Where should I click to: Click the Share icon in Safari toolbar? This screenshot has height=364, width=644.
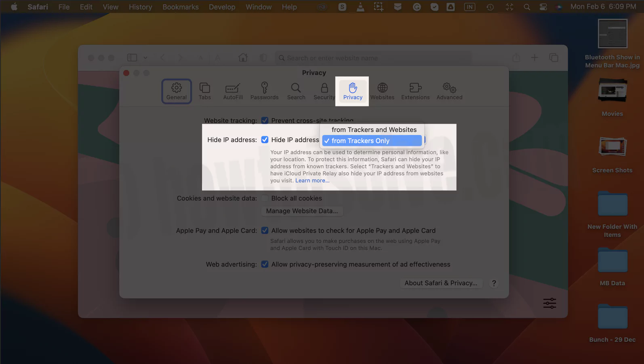tap(516, 57)
